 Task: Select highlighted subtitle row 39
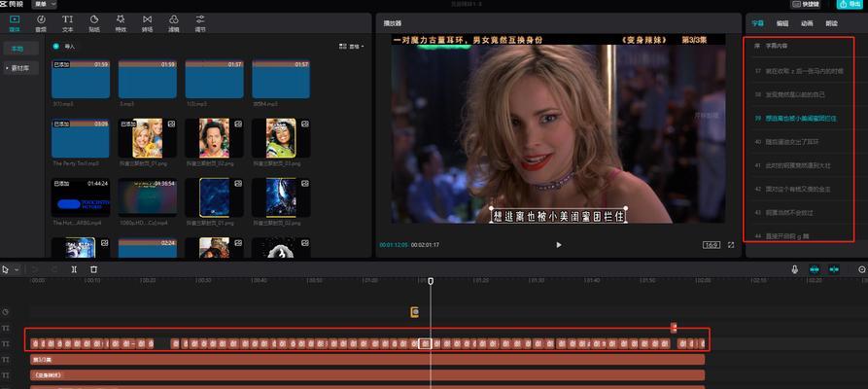(798, 118)
